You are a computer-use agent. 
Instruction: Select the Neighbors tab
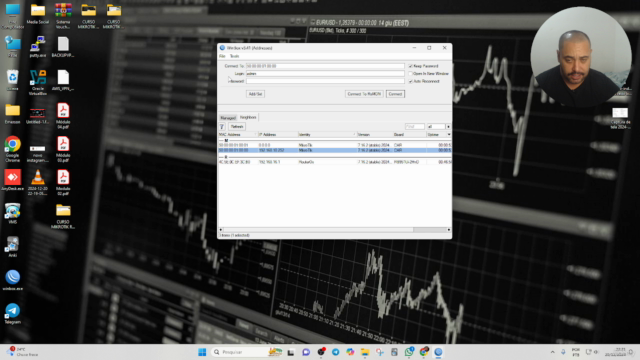[248, 117]
